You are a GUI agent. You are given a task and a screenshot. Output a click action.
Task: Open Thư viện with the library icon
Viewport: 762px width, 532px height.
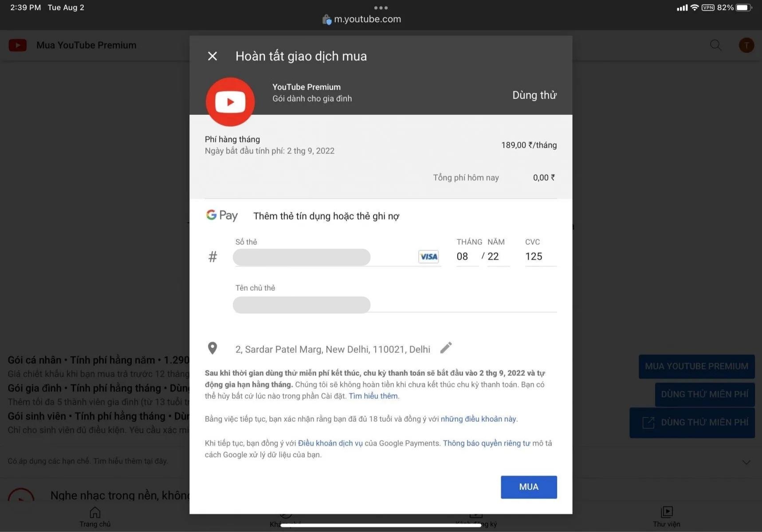tap(666, 516)
